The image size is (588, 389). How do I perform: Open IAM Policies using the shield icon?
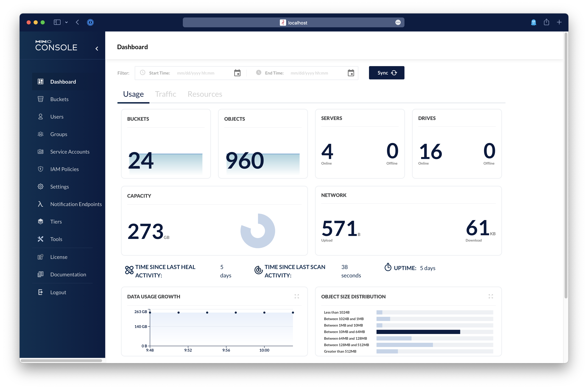(x=40, y=169)
